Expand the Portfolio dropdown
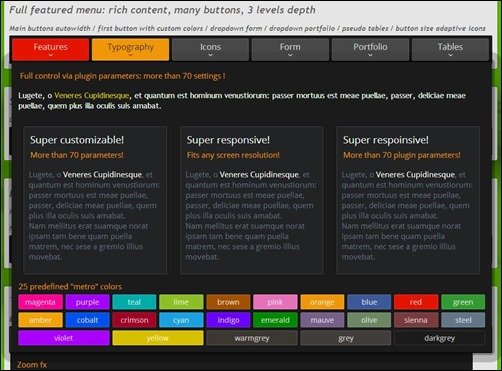The image size is (502, 371). [x=370, y=49]
